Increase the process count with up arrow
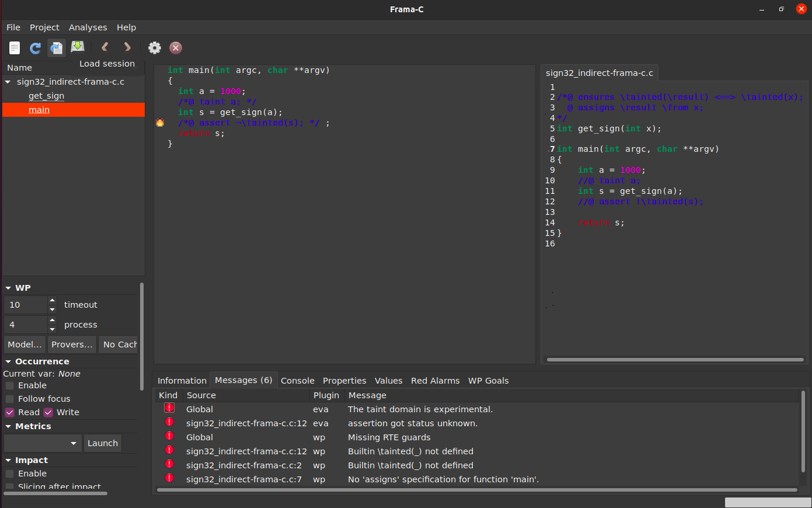This screenshot has width=812, height=508. point(53,320)
